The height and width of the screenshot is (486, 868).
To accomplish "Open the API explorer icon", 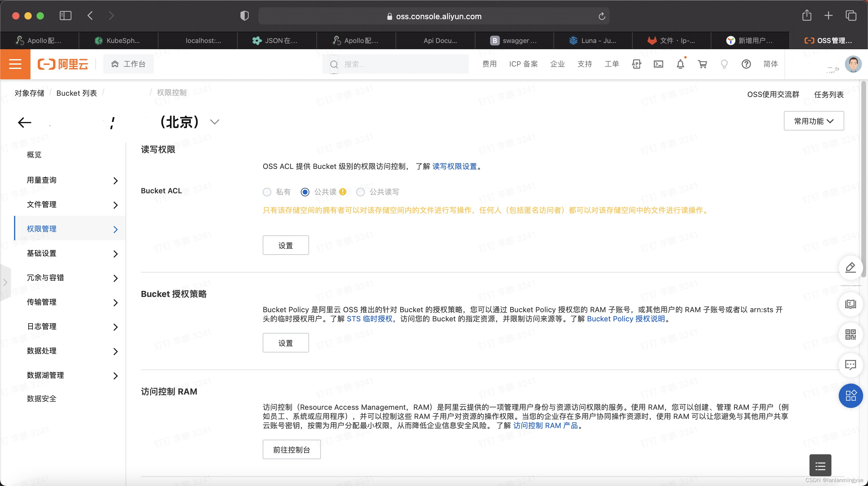I will click(x=636, y=64).
